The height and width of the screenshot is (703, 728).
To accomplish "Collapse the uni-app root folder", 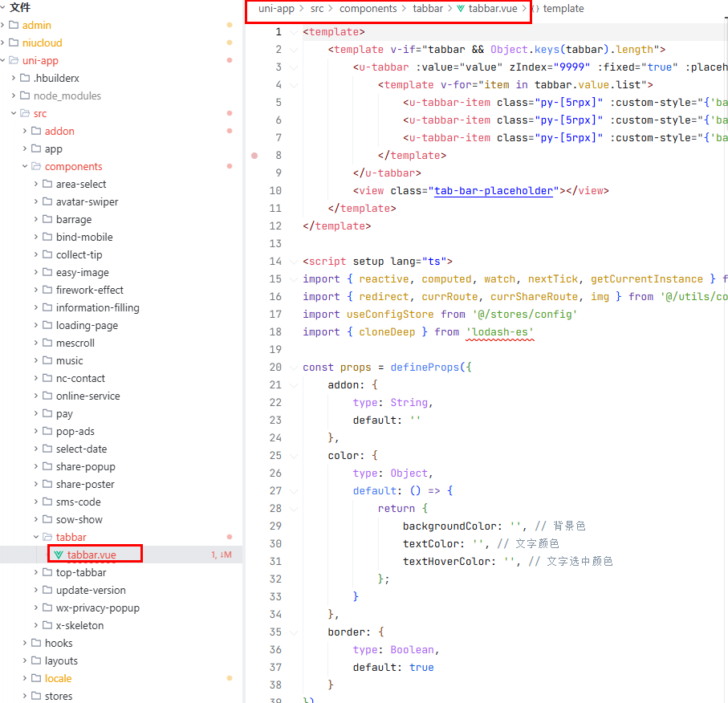I will click(x=3, y=60).
